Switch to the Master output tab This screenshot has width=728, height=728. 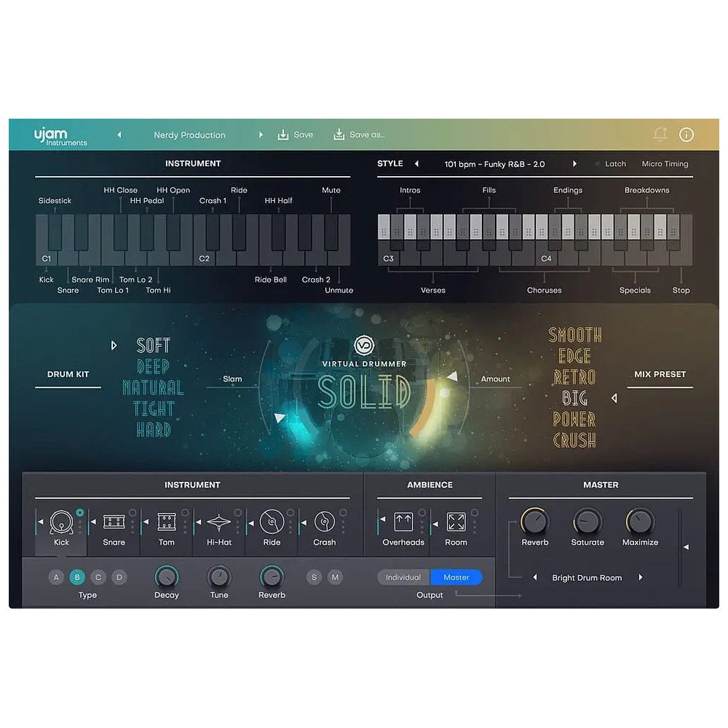[456, 577]
